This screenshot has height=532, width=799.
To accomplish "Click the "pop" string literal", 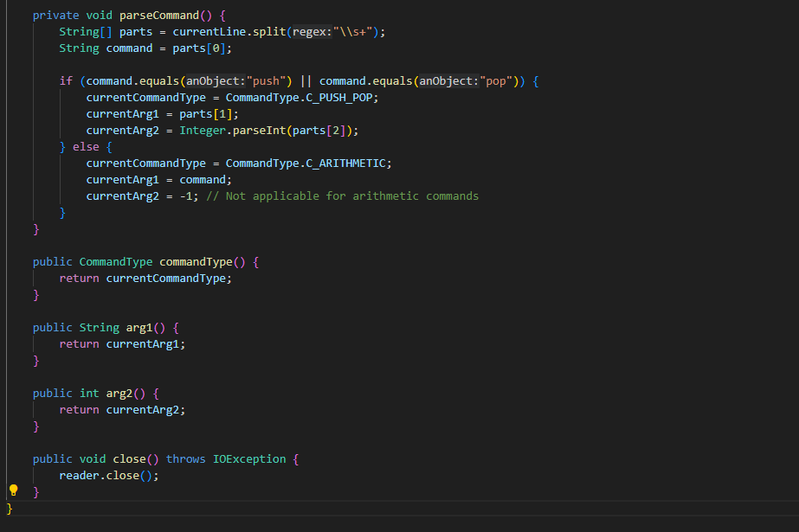I will coord(495,80).
